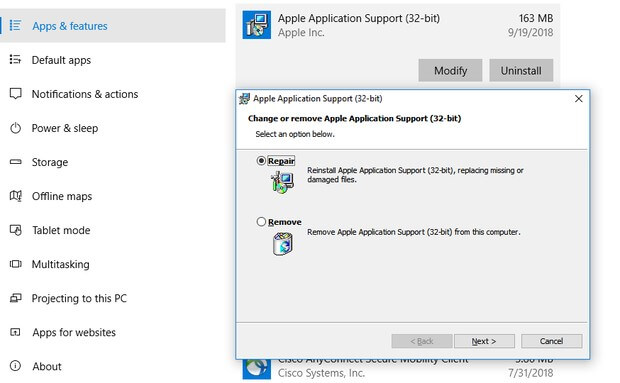Click the Multitasking icon
Image resolution: width=620 pixels, height=383 pixels.
tap(15, 264)
